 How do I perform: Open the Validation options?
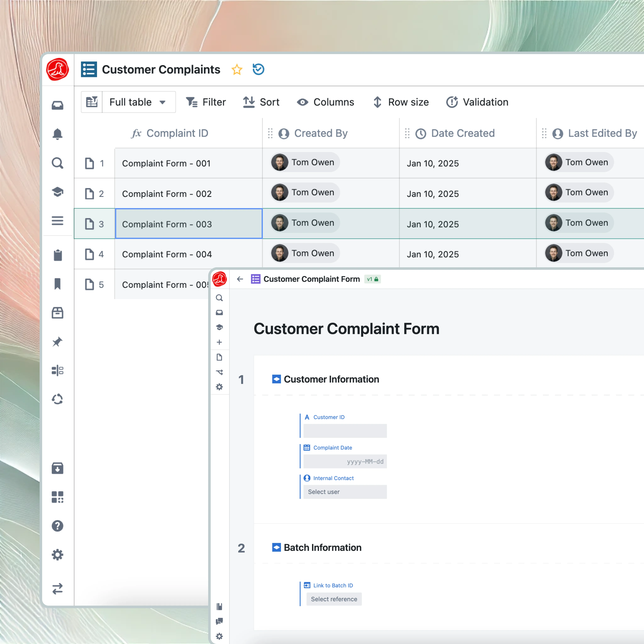pyautogui.click(x=477, y=102)
